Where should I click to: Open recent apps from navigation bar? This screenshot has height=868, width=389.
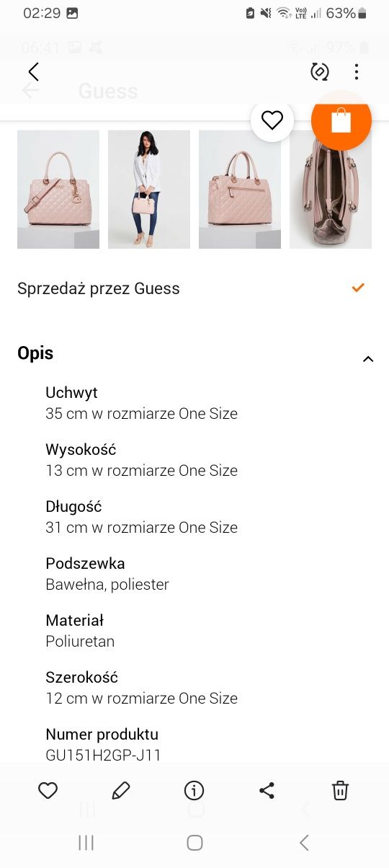click(86, 843)
